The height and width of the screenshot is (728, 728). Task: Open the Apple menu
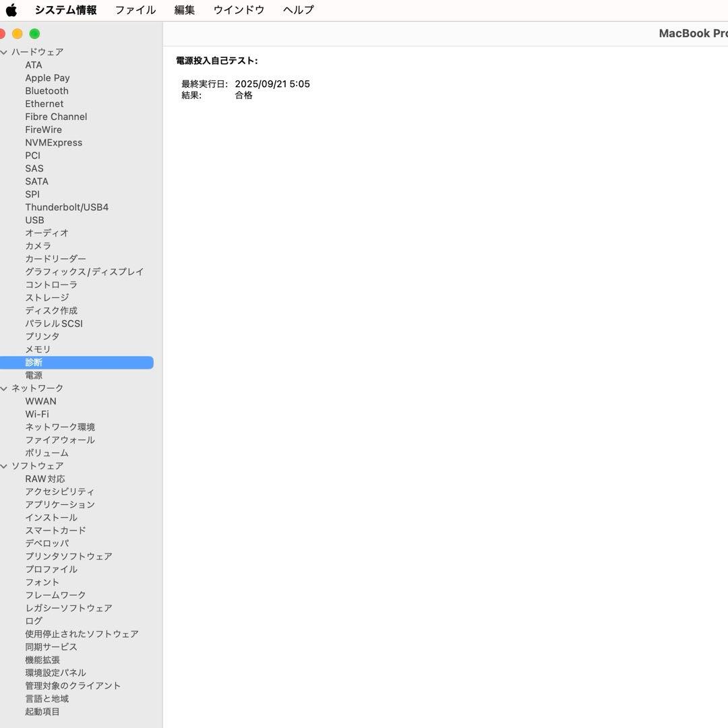tap(11, 9)
